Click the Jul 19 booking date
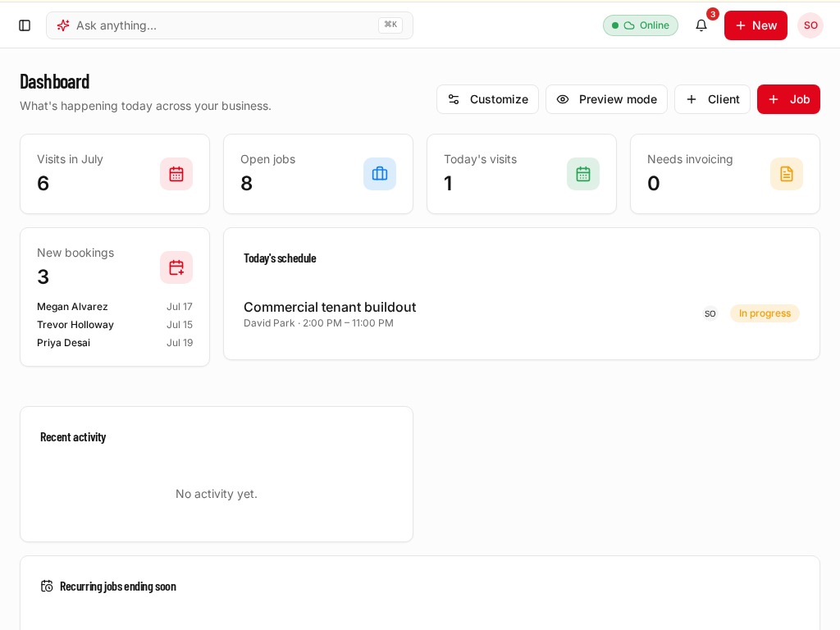Image resolution: width=840 pixels, height=630 pixels. [x=180, y=343]
